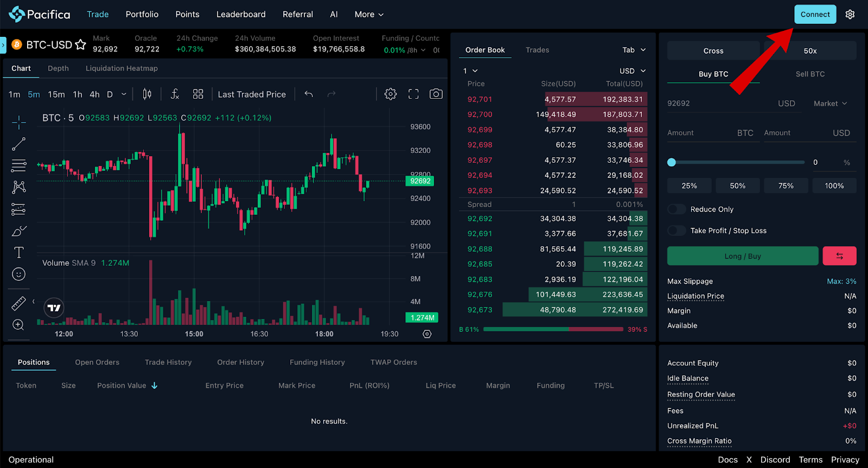Select the 15m timeframe
Image resolution: width=868 pixels, height=468 pixels.
pos(56,94)
